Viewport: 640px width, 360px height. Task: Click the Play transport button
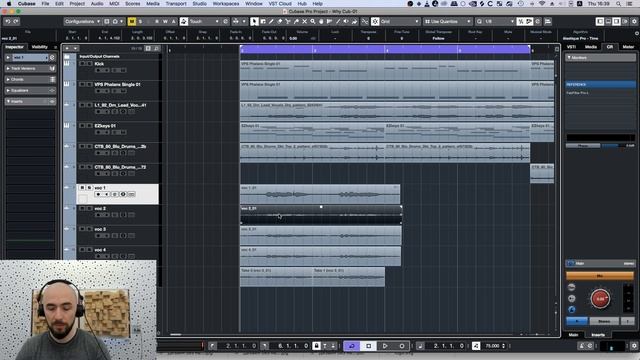coord(385,346)
